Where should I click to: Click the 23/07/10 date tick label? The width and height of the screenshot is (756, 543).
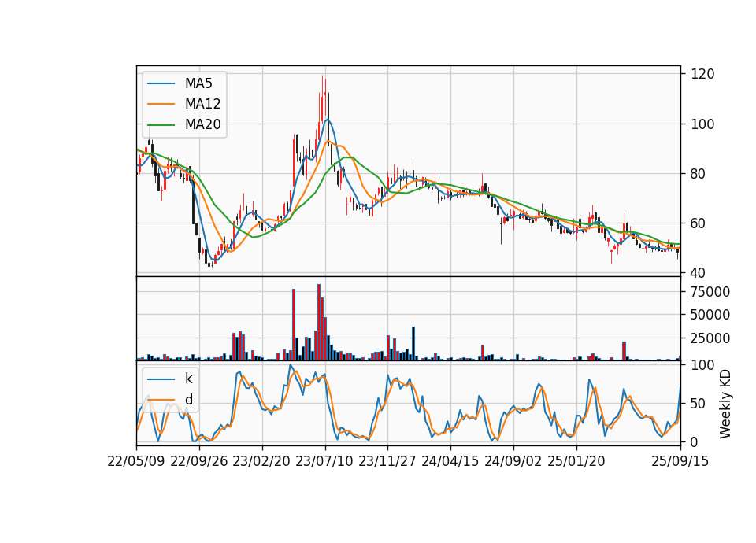324,461
